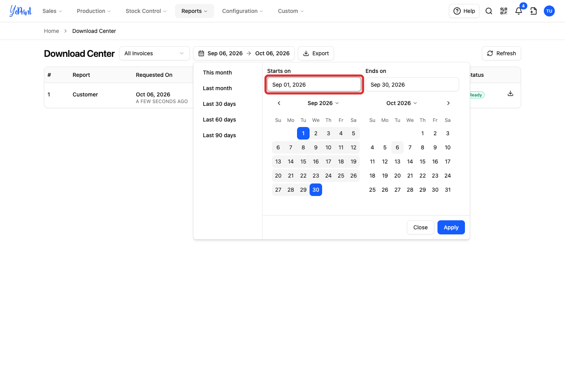Open the Stock Control menu
The height and width of the screenshot is (392, 565).
click(146, 11)
